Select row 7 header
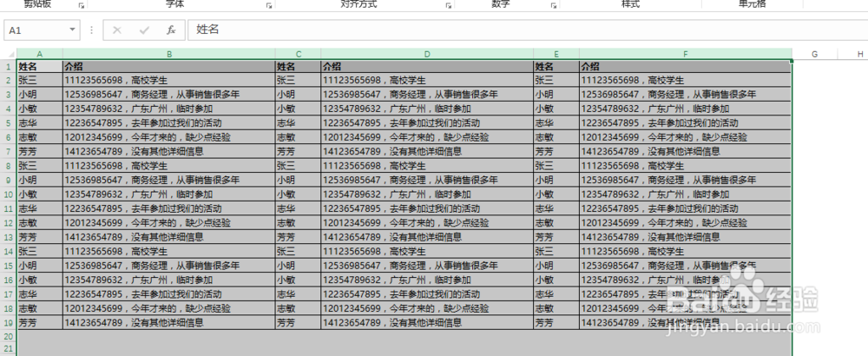Screen dimensions: 868x356 coord(9,151)
